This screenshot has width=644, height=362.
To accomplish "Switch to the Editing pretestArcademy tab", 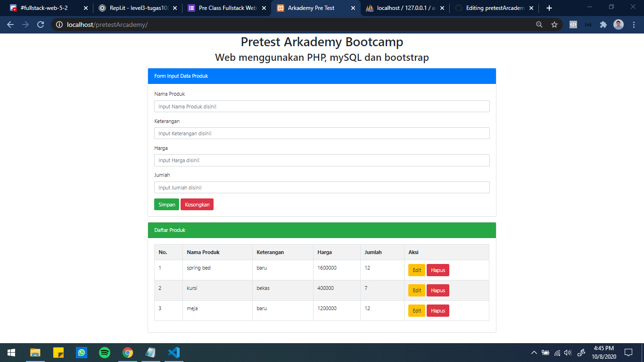I will 494,8.
